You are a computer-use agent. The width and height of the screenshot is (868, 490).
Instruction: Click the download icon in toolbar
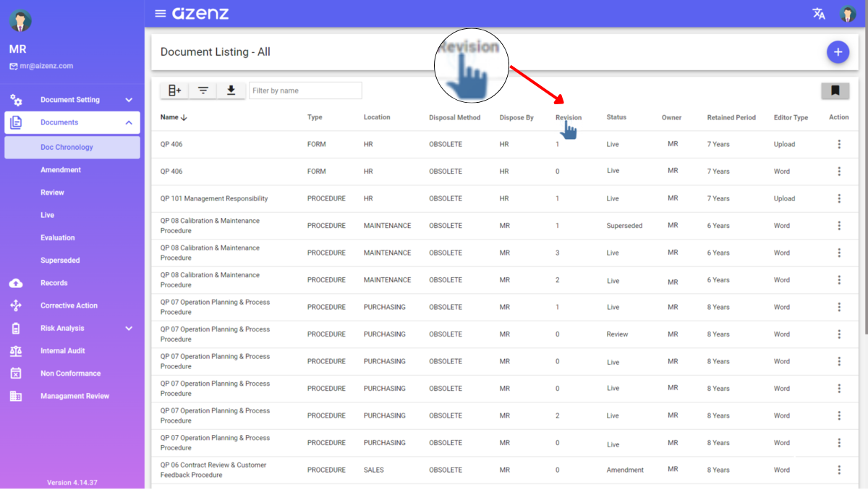[231, 90]
